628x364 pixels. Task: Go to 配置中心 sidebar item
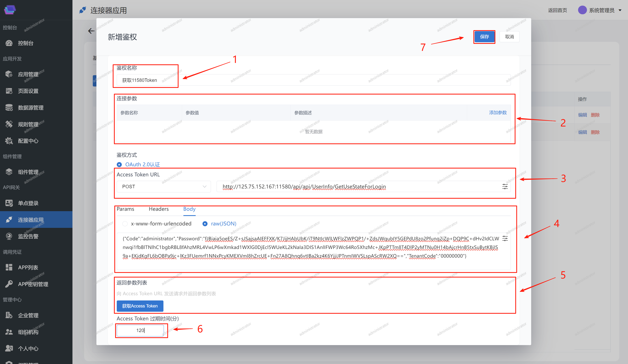(28, 141)
